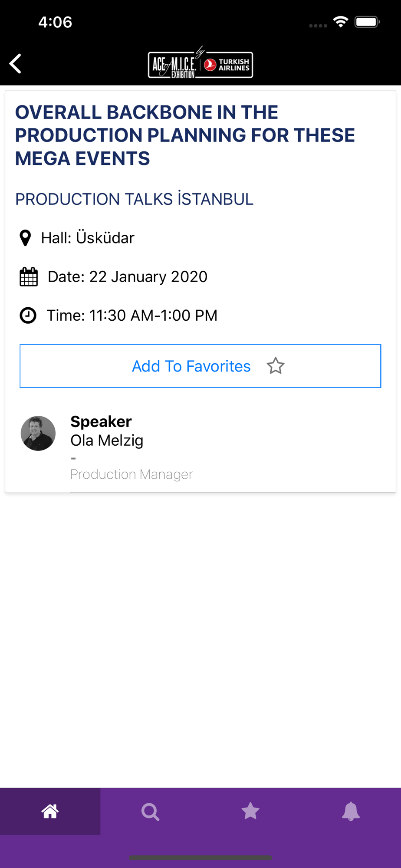Tap the Hall: Üsküdar text
Screen dimensions: 401x868
tap(88, 238)
